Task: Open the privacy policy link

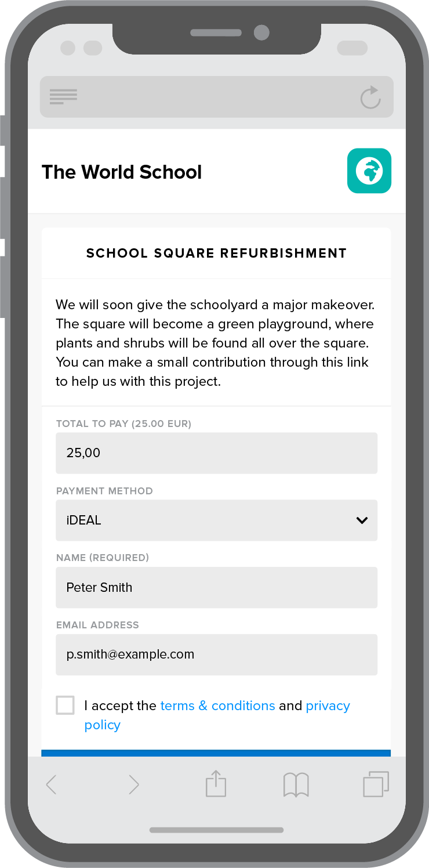Action: point(328,706)
